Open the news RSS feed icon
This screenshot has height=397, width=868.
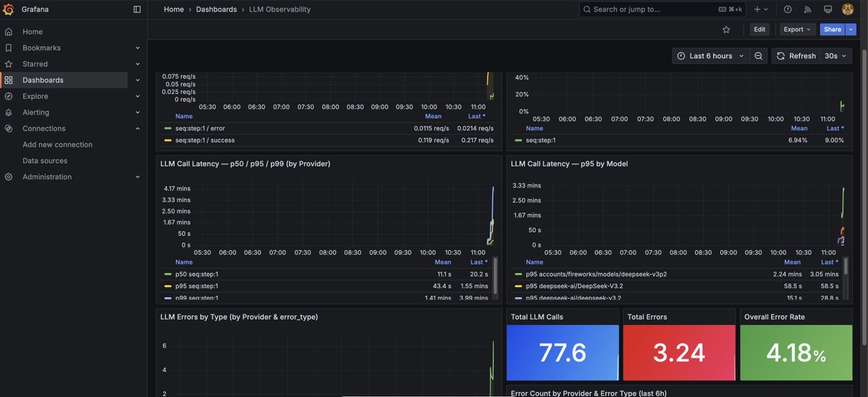[808, 9]
